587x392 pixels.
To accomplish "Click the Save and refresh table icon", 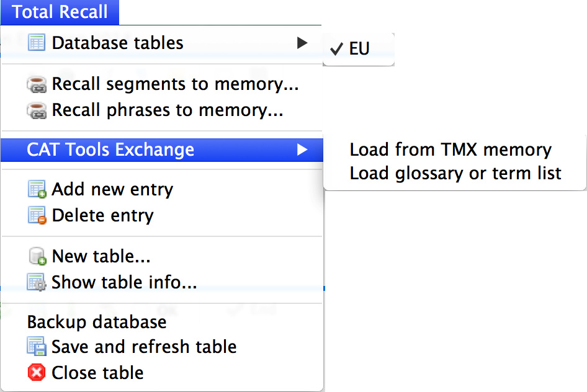I will coord(37,346).
